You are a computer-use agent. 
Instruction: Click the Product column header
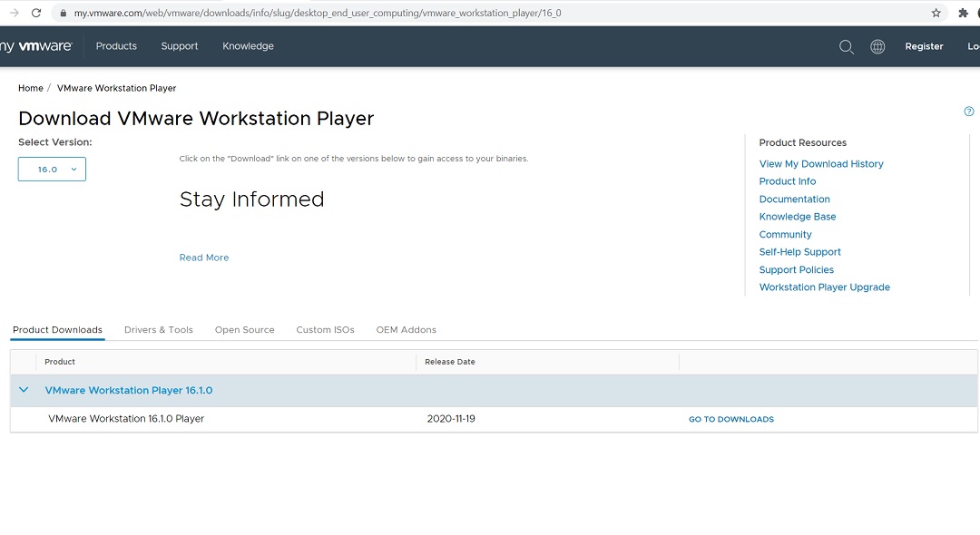(60, 362)
